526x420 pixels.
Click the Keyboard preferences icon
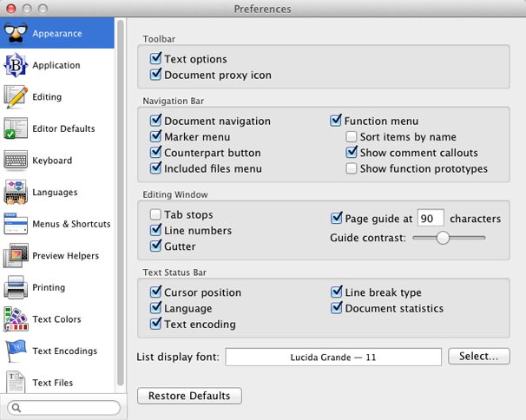click(16, 161)
